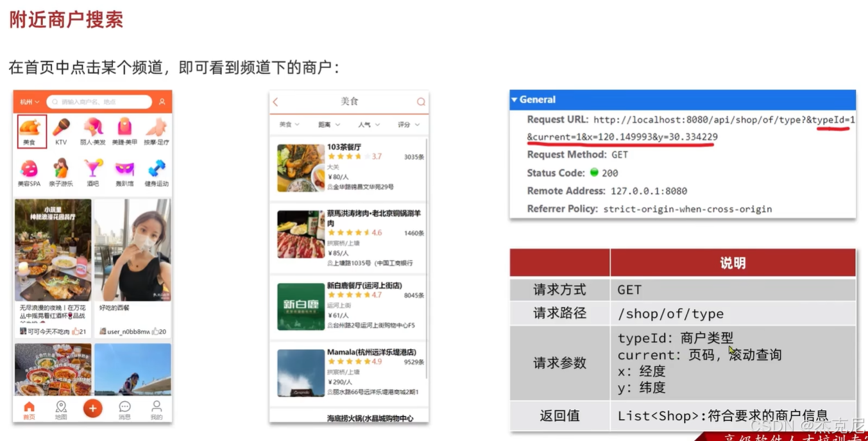This screenshot has height=441, width=868.
Task: Click the avatar of 可可今天不吃肉
Action: (x=23, y=331)
